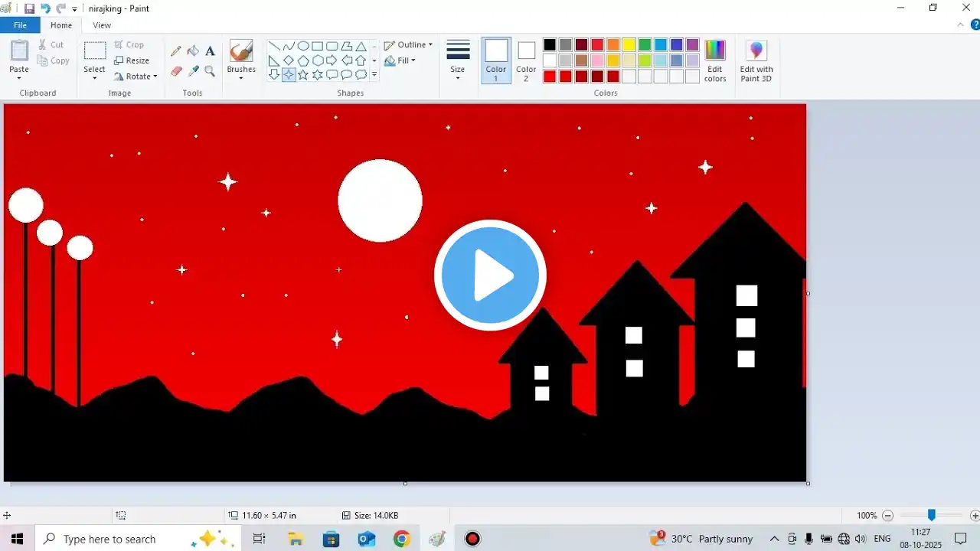Choose the Polygon shape
The image size is (980, 551).
point(347,46)
